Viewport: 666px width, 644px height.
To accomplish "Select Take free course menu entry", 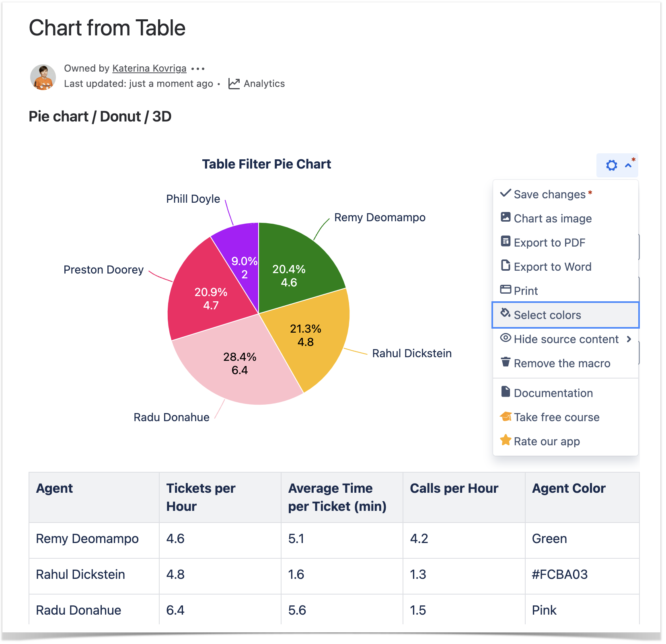I will tap(556, 417).
